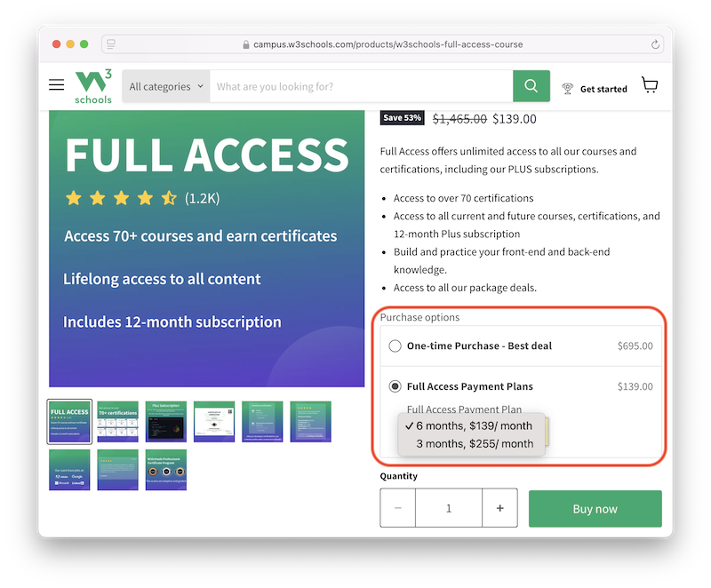This screenshot has height=588, width=711.
Task: Select the FULL ACCESS first thumbnail
Action: pos(69,422)
